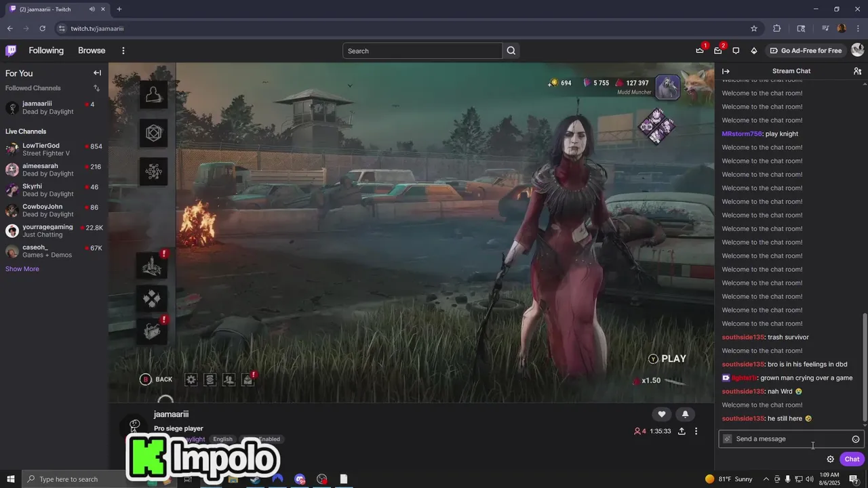Open the stream more options dots

696,431
